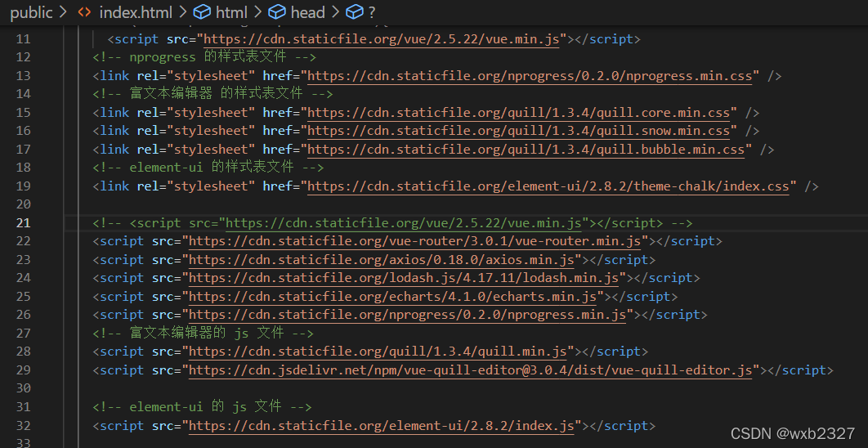The height and width of the screenshot is (448, 868).
Task: Click line number 21 in the gutter
Action: click(x=23, y=222)
